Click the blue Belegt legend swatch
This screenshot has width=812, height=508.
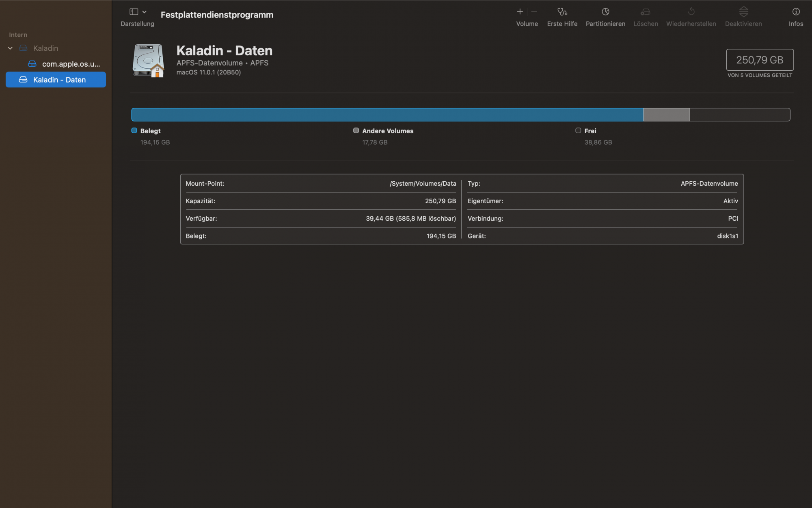coord(134,130)
